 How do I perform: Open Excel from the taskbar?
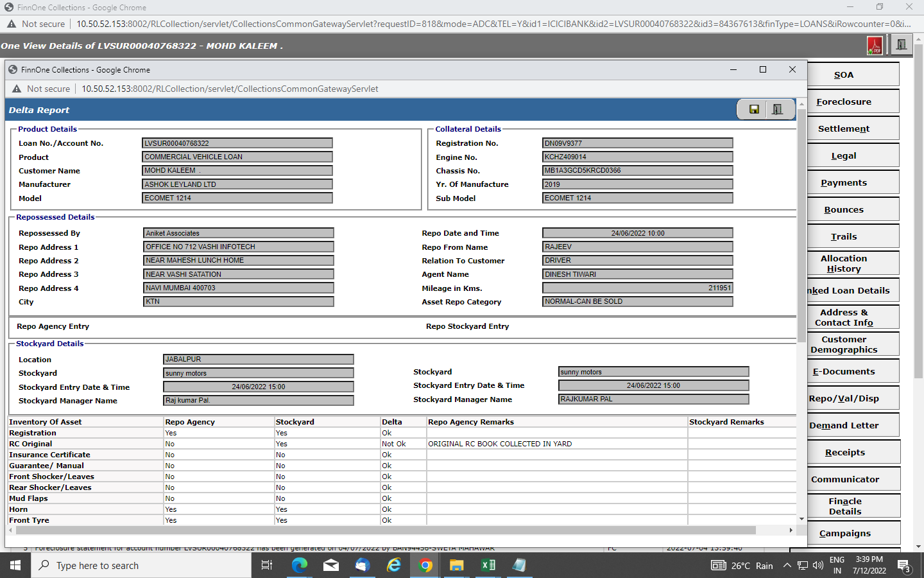488,565
